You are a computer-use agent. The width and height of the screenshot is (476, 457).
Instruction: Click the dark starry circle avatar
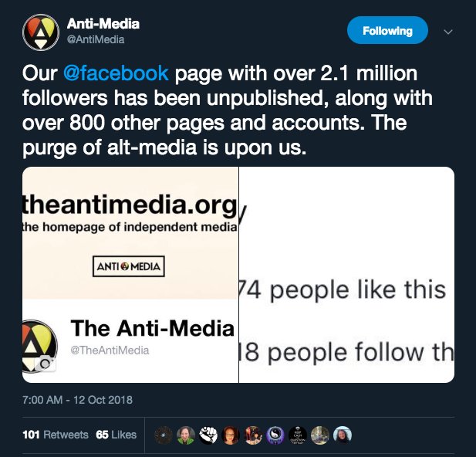tap(164, 435)
